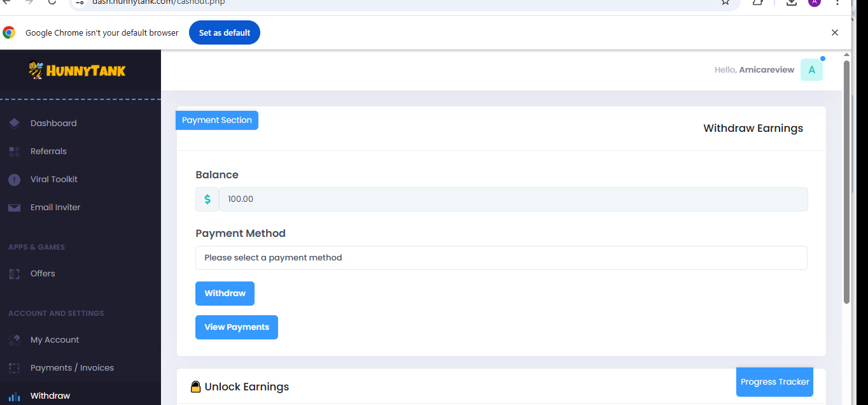This screenshot has width=868, height=405.
Task: Go to Dashboard in the sidebar
Action: (x=53, y=123)
